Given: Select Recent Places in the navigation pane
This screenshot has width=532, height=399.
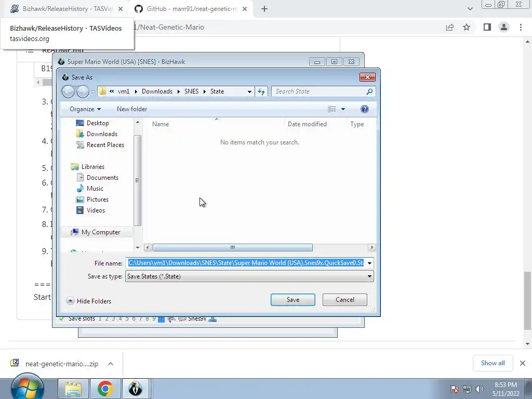Looking at the screenshot, I should point(105,144).
